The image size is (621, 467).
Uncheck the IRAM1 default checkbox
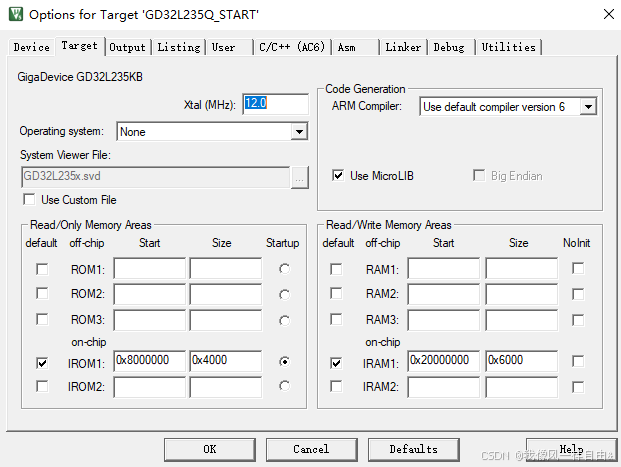click(x=336, y=363)
